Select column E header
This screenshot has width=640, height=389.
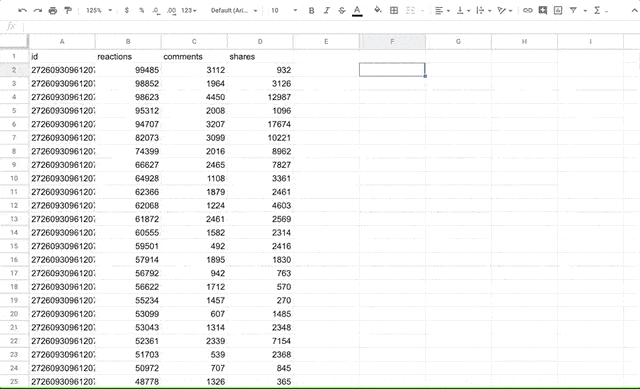(x=326, y=42)
